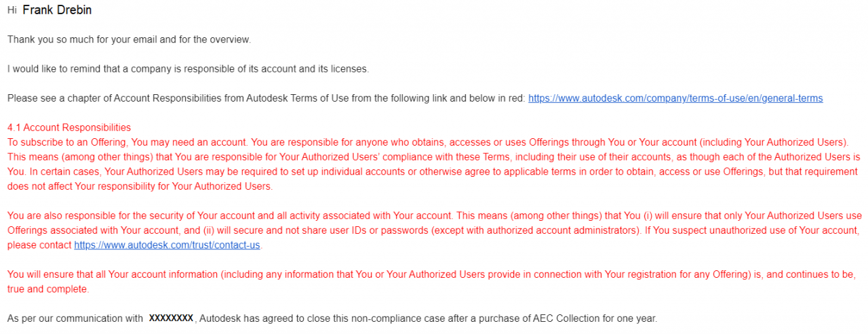Click the "4.1 Account Responsibilities" heading
Viewport: 868px width, 334px height.
(69, 127)
